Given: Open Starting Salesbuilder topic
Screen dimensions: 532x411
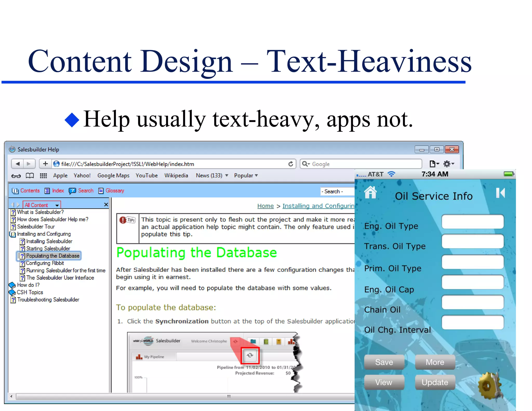Looking at the screenshot, I should click(x=45, y=249).
